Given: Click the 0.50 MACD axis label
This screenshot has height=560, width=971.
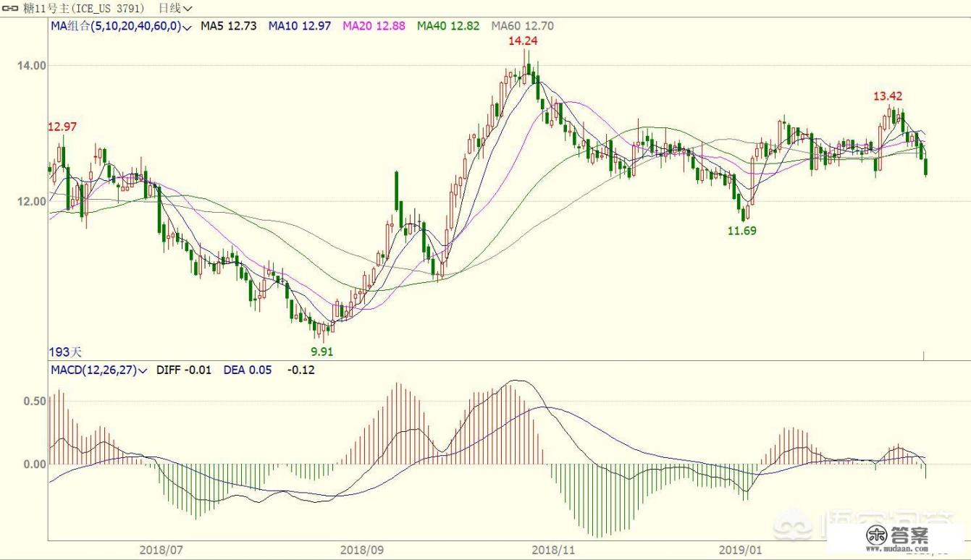Looking at the screenshot, I should click(x=35, y=401).
